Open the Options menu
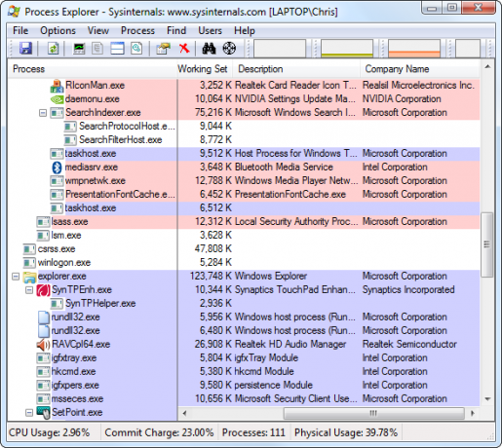This screenshot has height=448, width=502. click(58, 31)
